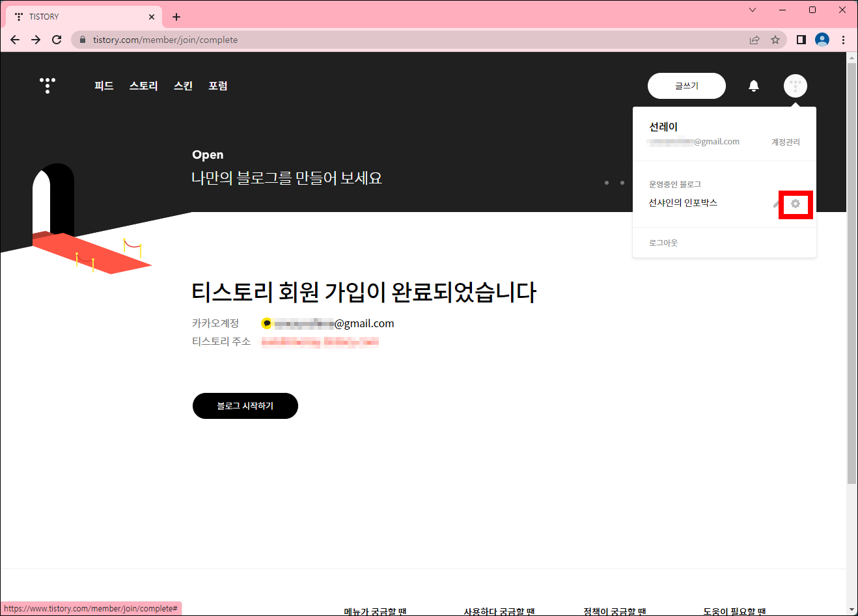This screenshot has height=616, width=858.
Task: Open the browser side panel icon
Action: (801, 40)
